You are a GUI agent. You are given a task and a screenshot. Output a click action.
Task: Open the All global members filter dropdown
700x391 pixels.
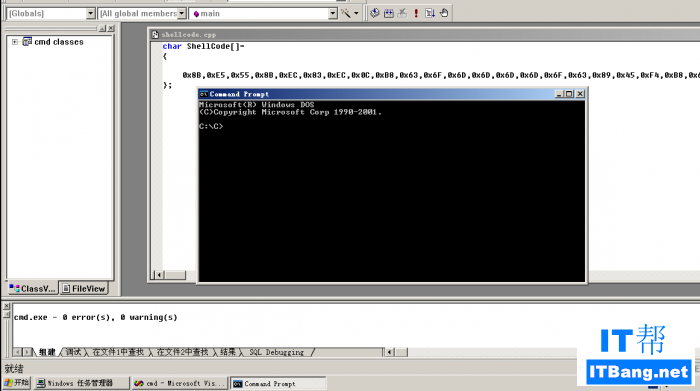181,13
